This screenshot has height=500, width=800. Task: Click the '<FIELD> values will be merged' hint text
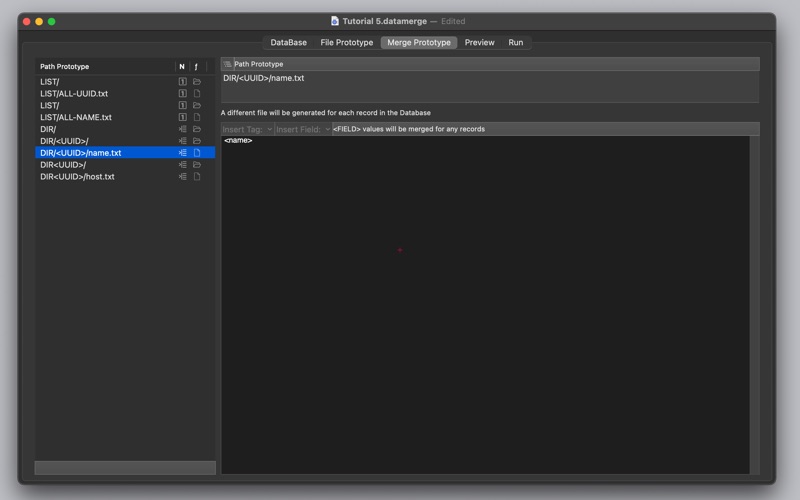tap(409, 129)
